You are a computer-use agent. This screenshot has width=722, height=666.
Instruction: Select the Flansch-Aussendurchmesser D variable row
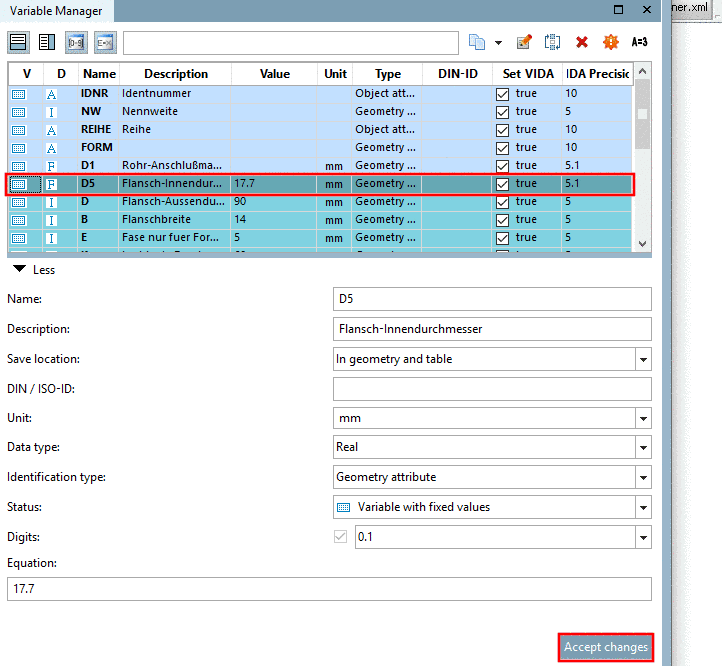click(320, 202)
